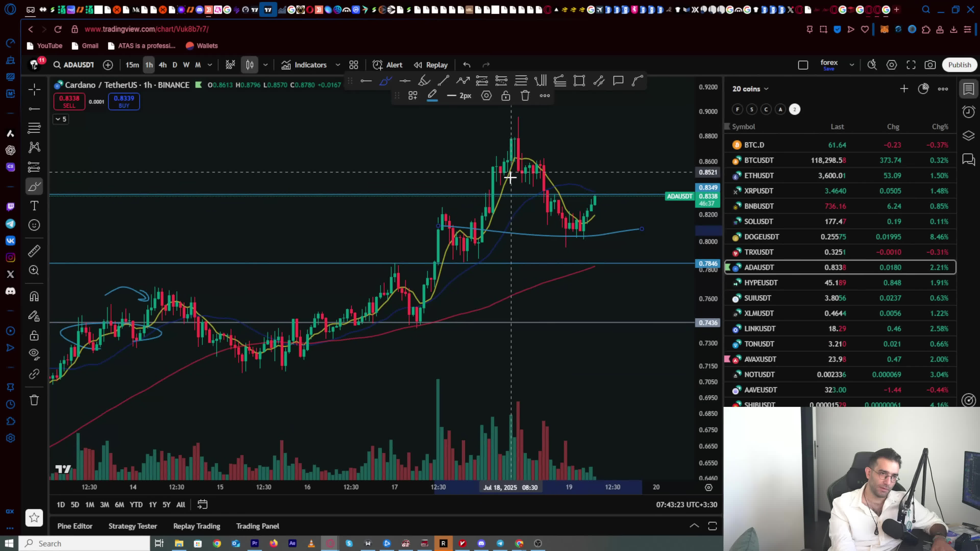Expand the bottom panel with the chevron

pyautogui.click(x=694, y=526)
